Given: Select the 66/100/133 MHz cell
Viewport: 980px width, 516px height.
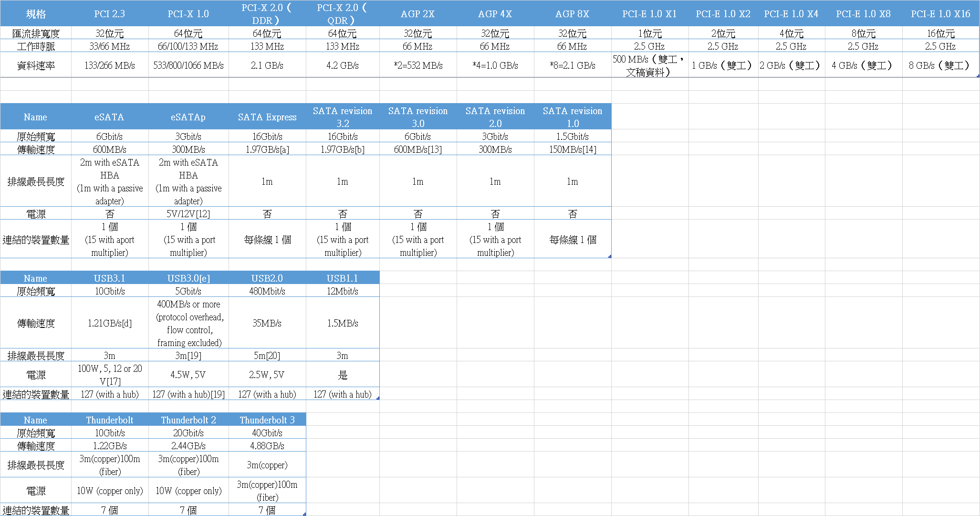Looking at the screenshot, I should click(188, 46).
